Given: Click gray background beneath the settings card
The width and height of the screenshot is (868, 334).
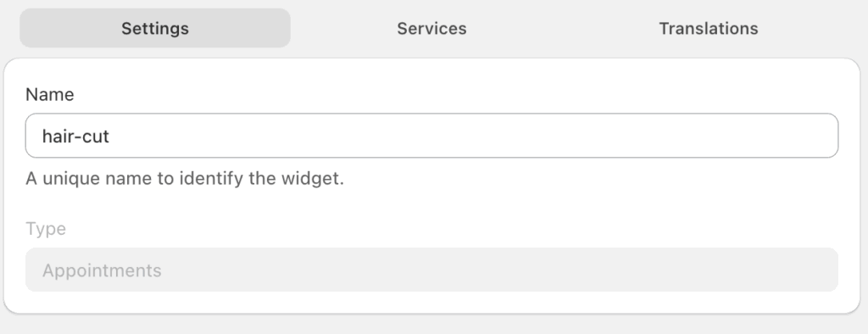Looking at the screenshot, I should click(431, 325).
